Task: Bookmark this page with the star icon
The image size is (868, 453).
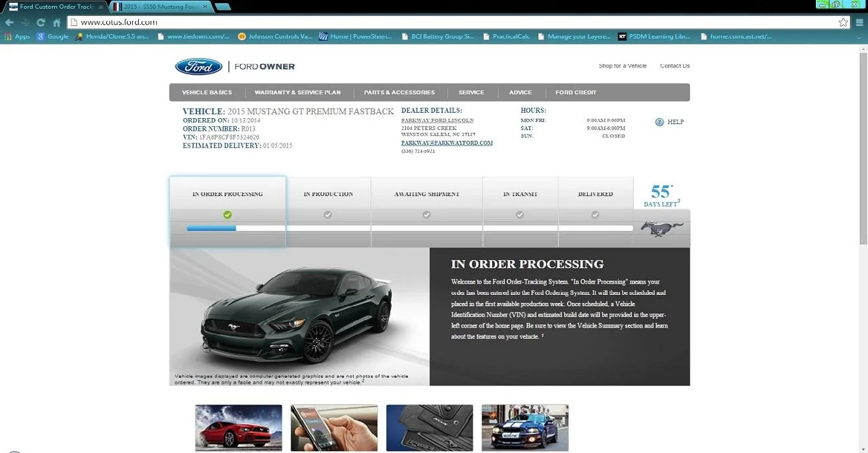Action: [x=843, y=22]
